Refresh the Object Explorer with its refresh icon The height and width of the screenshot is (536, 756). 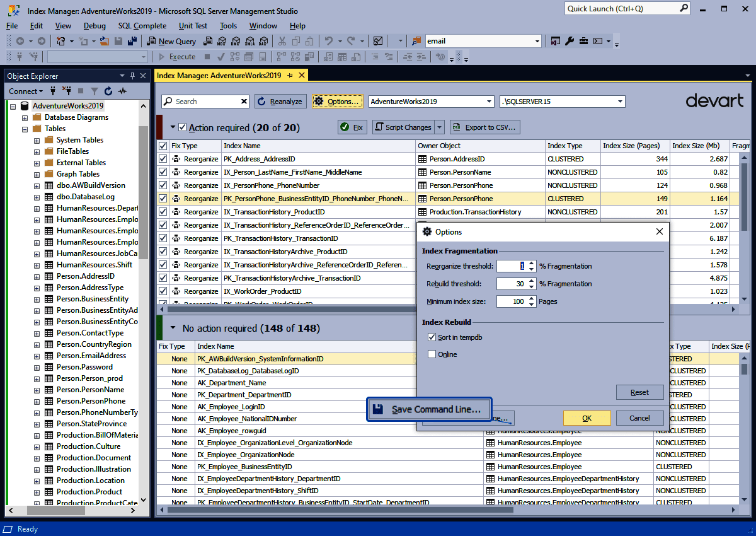tap(108, 91)
